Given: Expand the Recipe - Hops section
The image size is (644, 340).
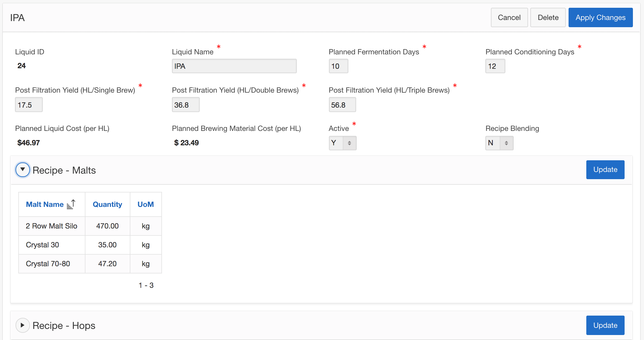Looking at the screenshot, I should 22,325.
